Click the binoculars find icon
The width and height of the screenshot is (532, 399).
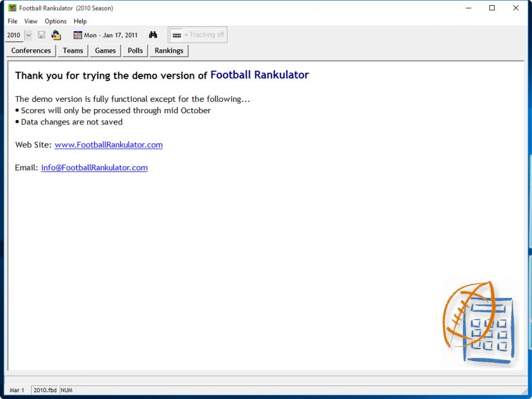[153, 35]
